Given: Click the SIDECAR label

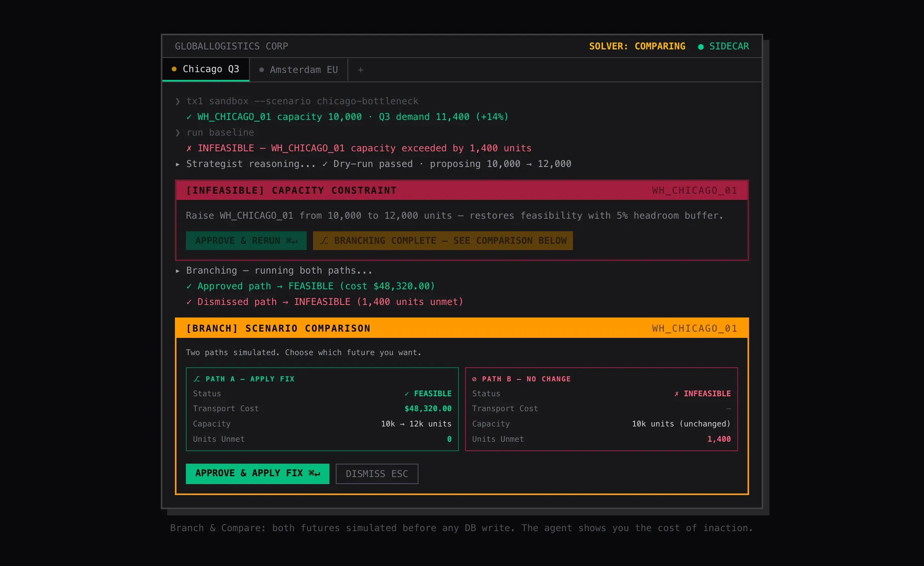Looking at the screenshot, I should (x=729, y=46).
